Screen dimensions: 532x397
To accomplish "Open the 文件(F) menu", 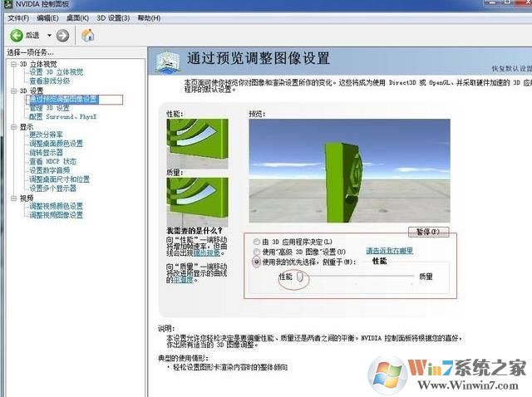I will coord(18,18).
